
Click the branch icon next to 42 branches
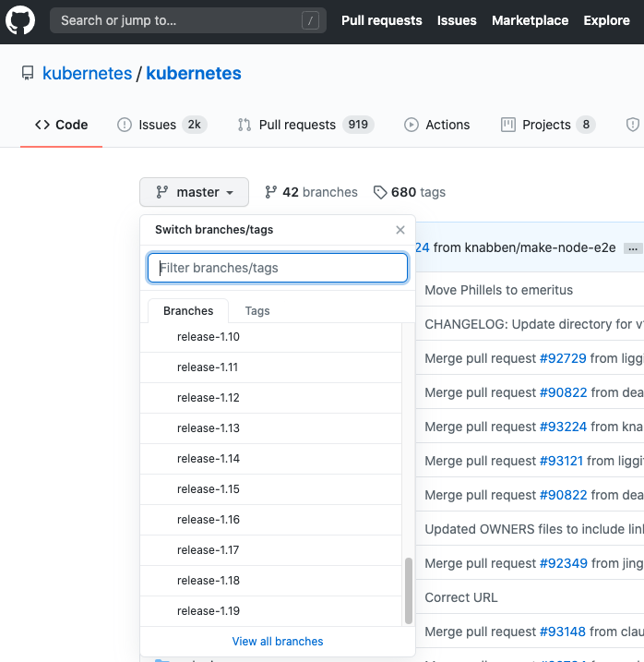coord(271,192)
